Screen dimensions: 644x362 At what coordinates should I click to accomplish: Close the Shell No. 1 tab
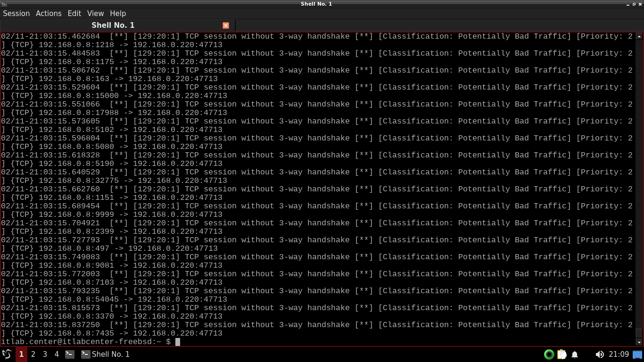pos(226,25)
